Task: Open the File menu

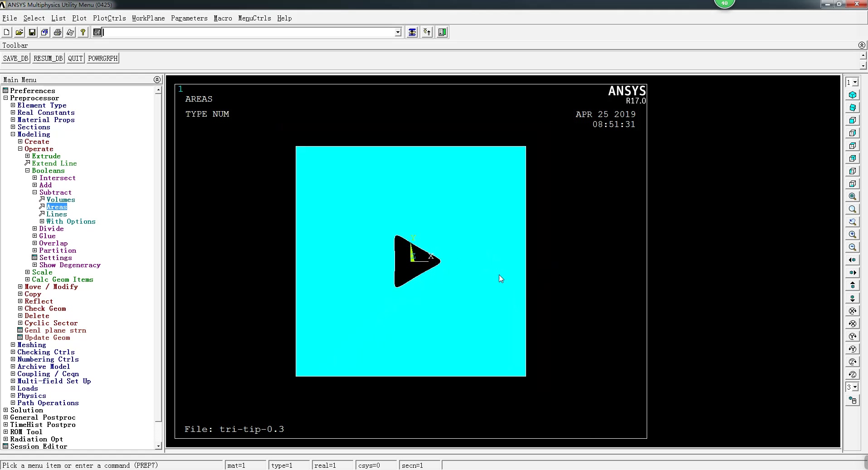Action: [10, 19]
